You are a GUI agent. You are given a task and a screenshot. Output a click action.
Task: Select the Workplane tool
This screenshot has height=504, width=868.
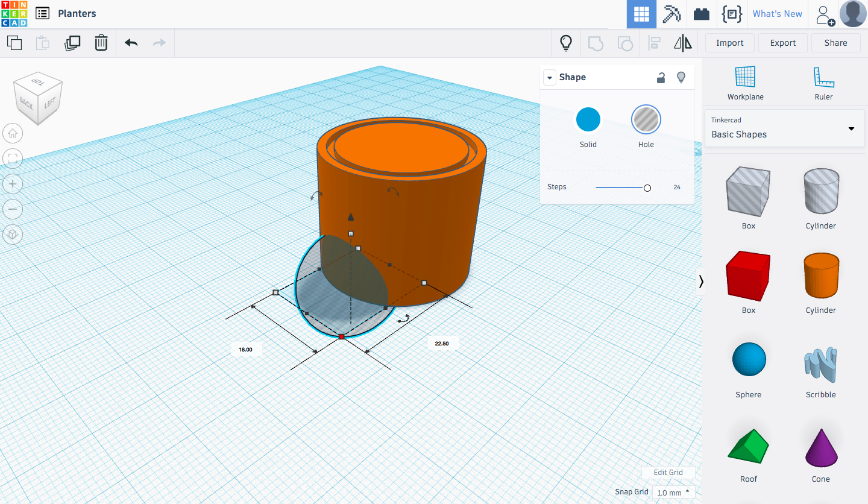(745, 83)
